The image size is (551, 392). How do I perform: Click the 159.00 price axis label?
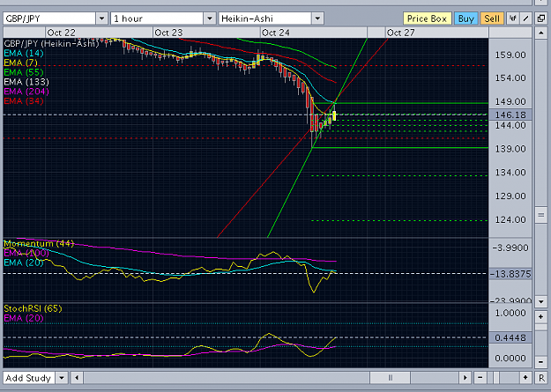pos(510,55)
